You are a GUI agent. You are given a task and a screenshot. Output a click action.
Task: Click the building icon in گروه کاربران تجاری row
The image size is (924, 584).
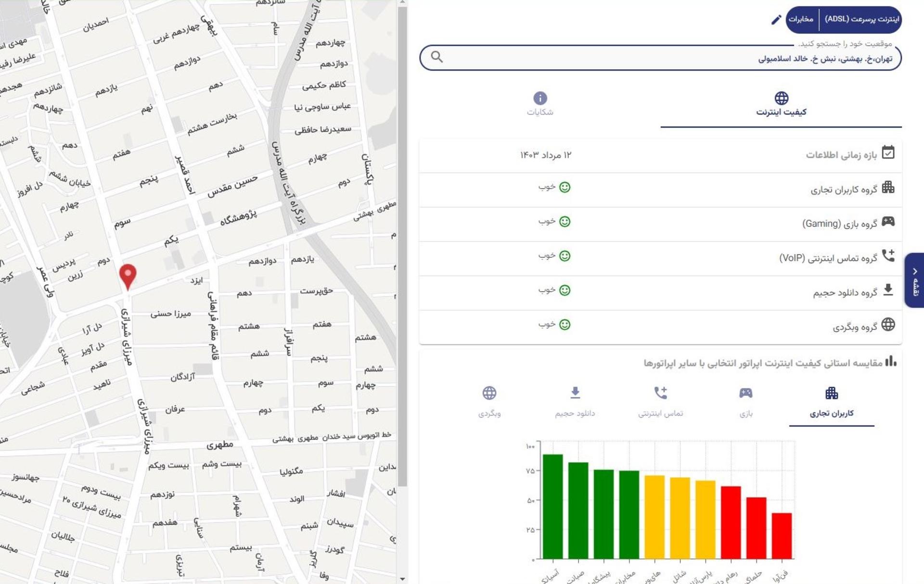coord(888,187)
